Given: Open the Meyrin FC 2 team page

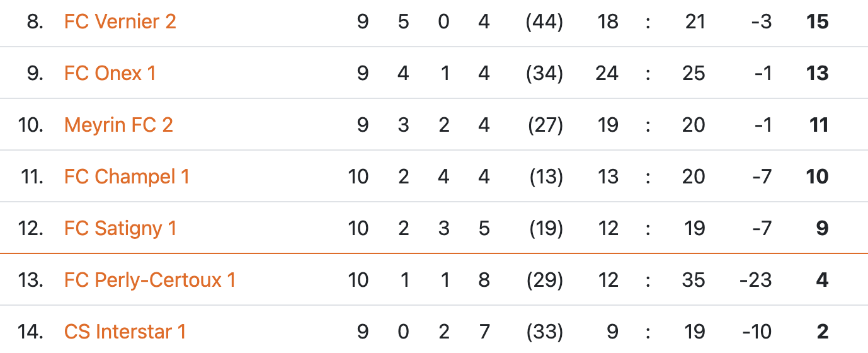Looking at the screenshot, I should coord(118,125).
